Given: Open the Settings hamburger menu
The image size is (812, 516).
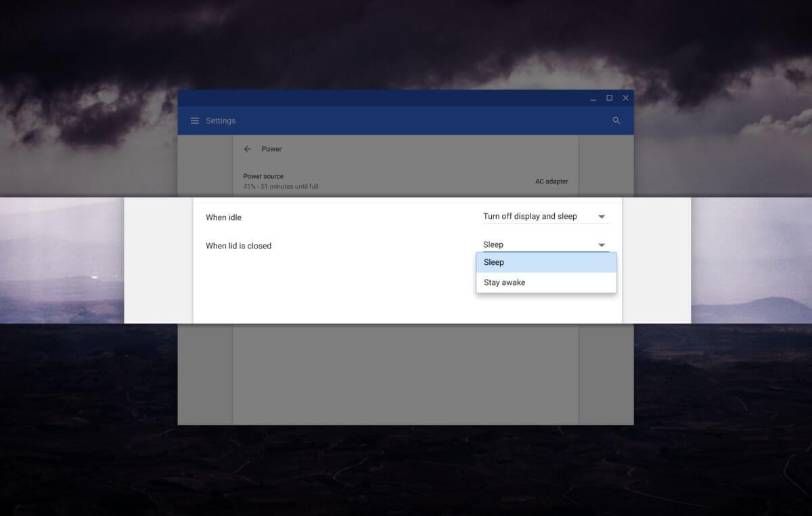Looking at the screenshot, I should tap(195, 121).
